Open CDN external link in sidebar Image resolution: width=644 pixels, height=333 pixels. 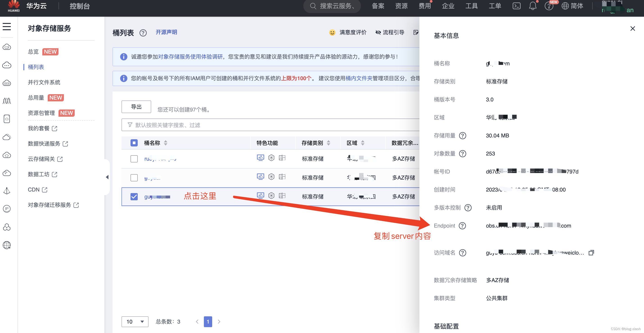38,190
